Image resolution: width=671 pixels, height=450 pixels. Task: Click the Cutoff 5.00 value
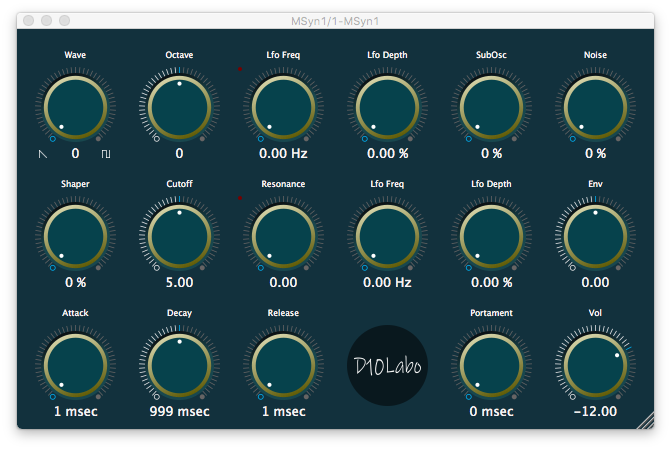tap(179, 283)
